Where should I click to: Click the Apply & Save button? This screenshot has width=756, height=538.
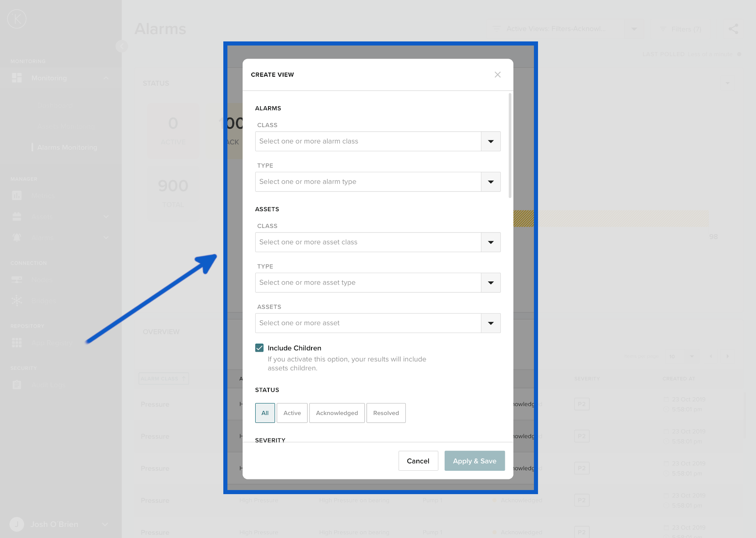click(x=474, y=461)
